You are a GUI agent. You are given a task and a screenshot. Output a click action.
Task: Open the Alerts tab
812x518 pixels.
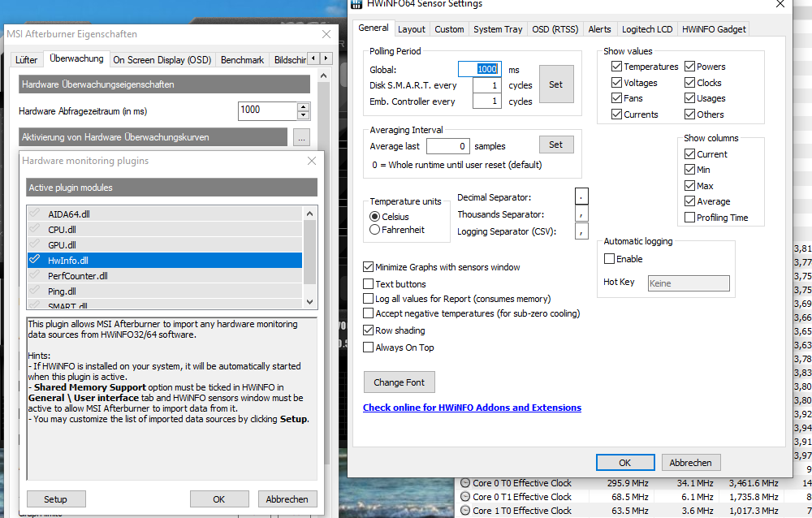click(x=599, y=29)
